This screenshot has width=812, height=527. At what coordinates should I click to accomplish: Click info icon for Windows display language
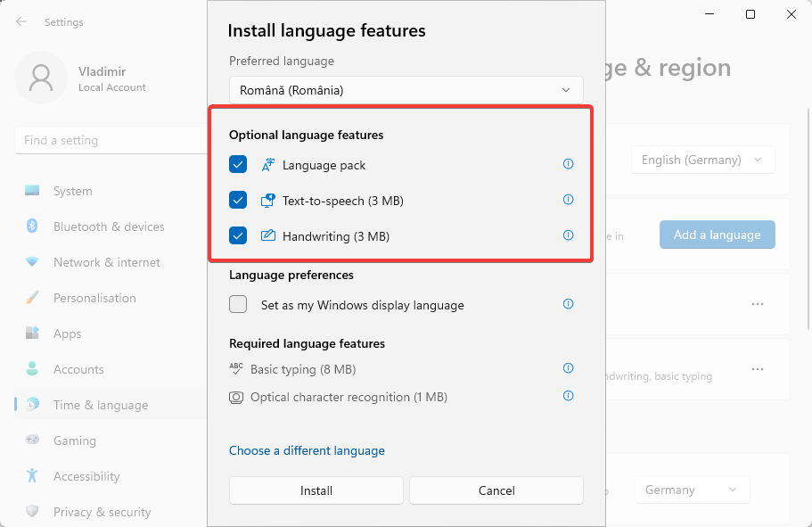(568, 304)
